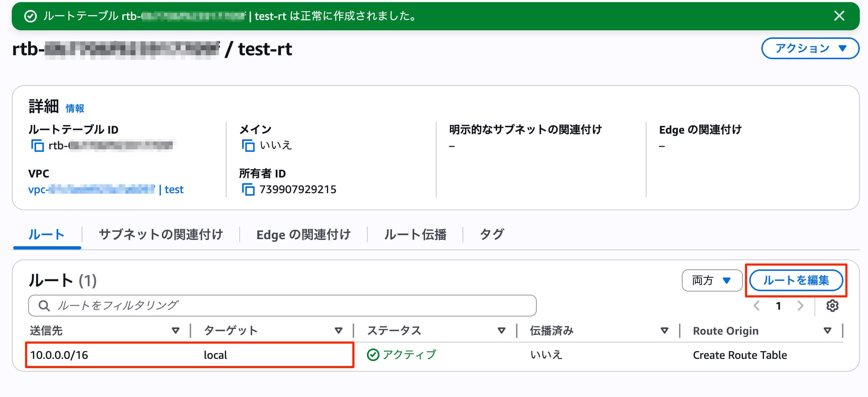Expand the 両方 filter dropdown

(711, 280)
